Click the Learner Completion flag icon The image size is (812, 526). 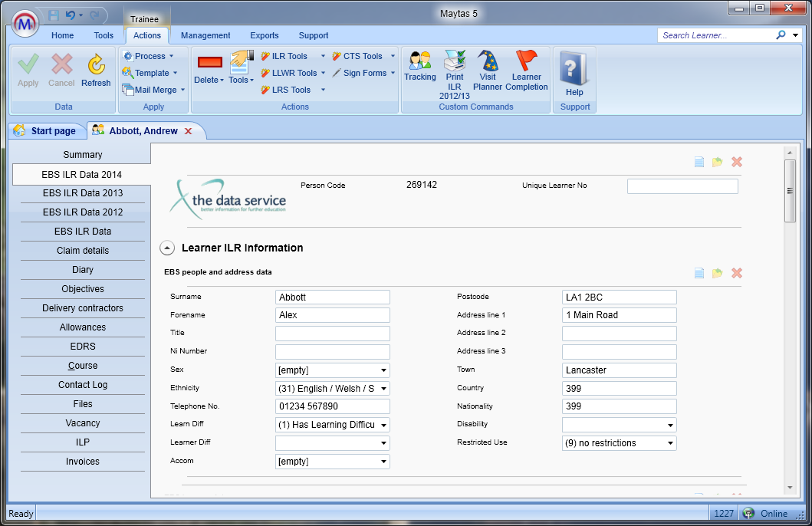click(527, 65)
